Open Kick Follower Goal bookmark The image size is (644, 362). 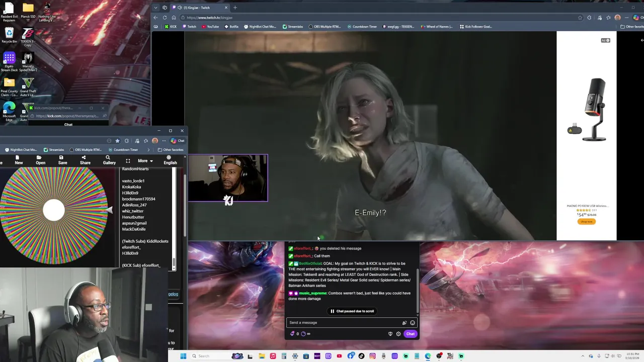pos(475,27)
